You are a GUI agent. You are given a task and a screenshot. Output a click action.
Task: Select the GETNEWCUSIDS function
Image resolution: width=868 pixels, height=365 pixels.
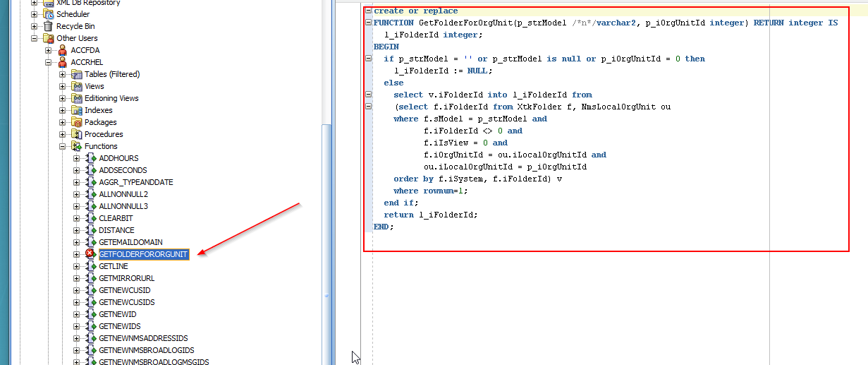click(127, 302)
